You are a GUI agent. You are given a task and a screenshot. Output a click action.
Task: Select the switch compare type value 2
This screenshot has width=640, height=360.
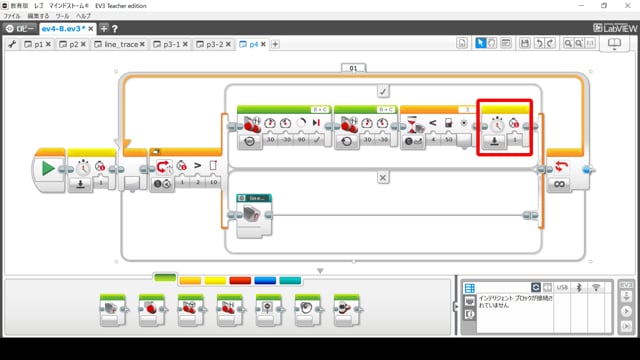click(x=198, y=182)
